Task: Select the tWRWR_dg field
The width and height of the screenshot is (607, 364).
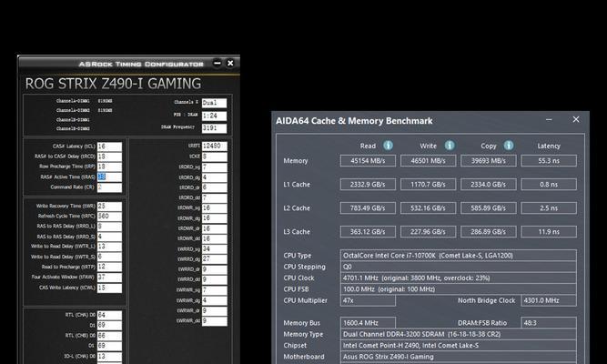Action: [215, 300]
